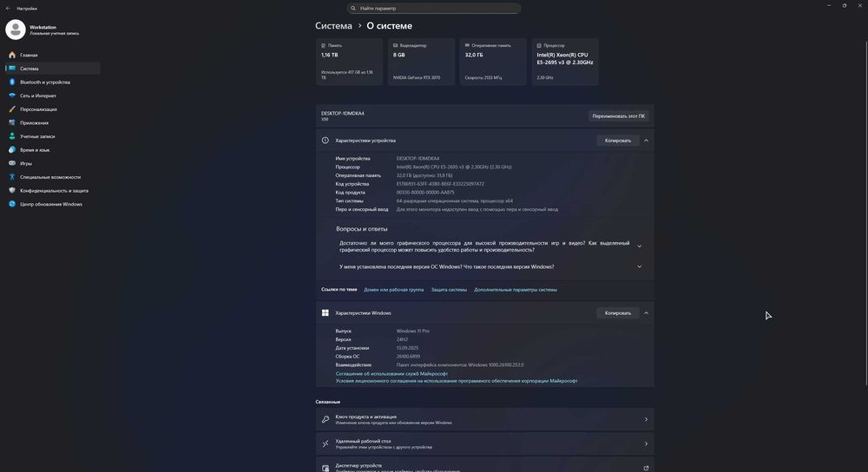Open Время и язык settings
The image size is (868, 472).
pyautogui.click(x=53, y=150)
